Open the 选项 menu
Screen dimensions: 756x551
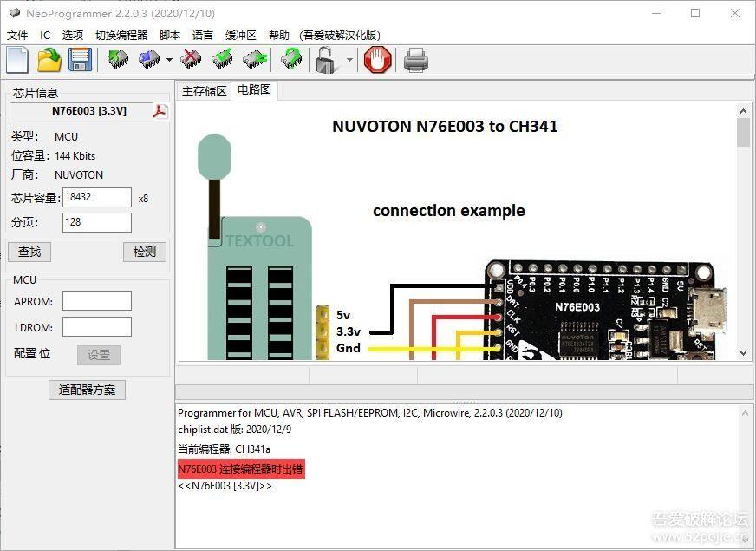73,36
